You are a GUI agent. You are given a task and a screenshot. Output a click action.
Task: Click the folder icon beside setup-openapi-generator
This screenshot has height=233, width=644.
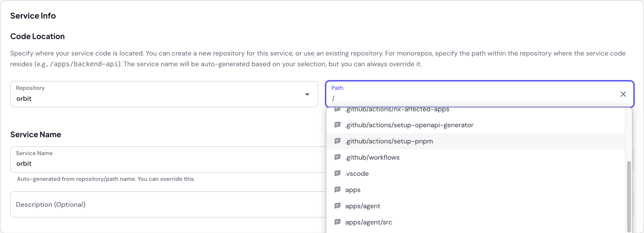(337, 125)
